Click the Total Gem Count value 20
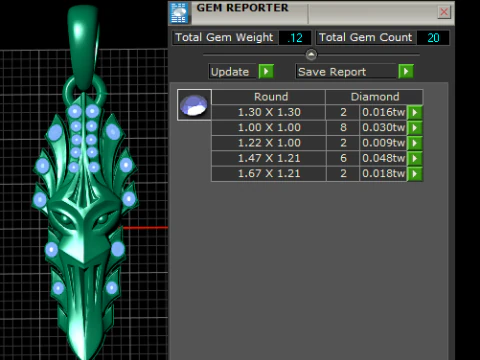The image size is (480, 360). [433, 38]
